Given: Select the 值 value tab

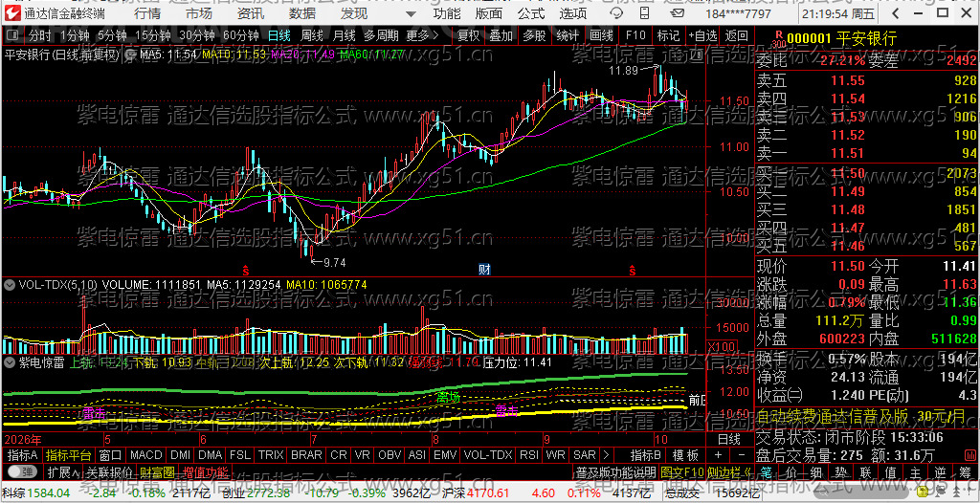Looking at the screenshot, I should coord(891,471).
